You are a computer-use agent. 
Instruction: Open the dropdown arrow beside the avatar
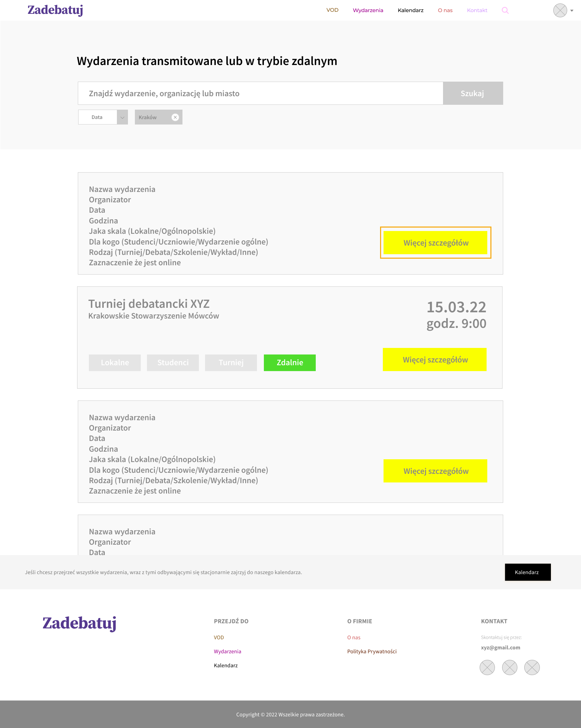point(572,11)
